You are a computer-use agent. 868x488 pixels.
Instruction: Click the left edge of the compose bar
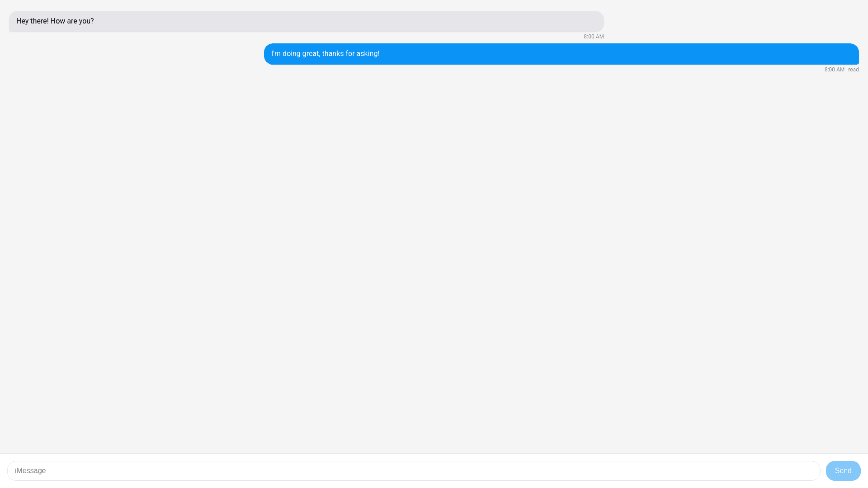(11, 470)
